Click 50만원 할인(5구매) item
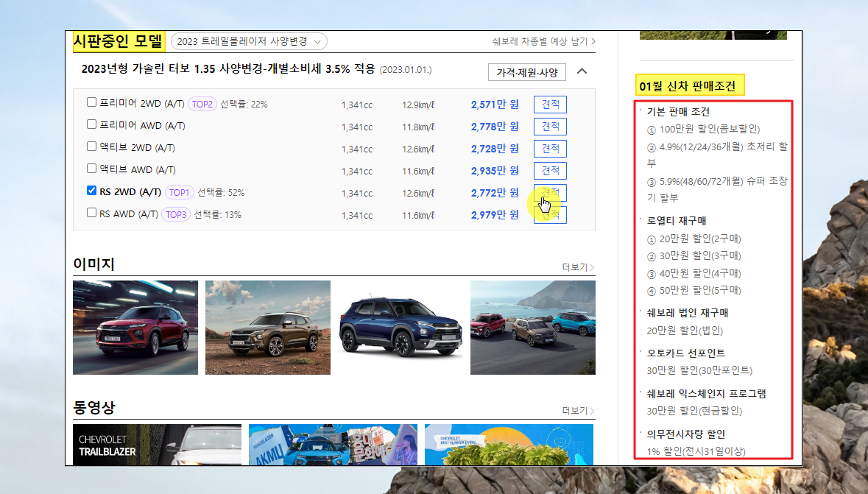 tap(694, 290)
